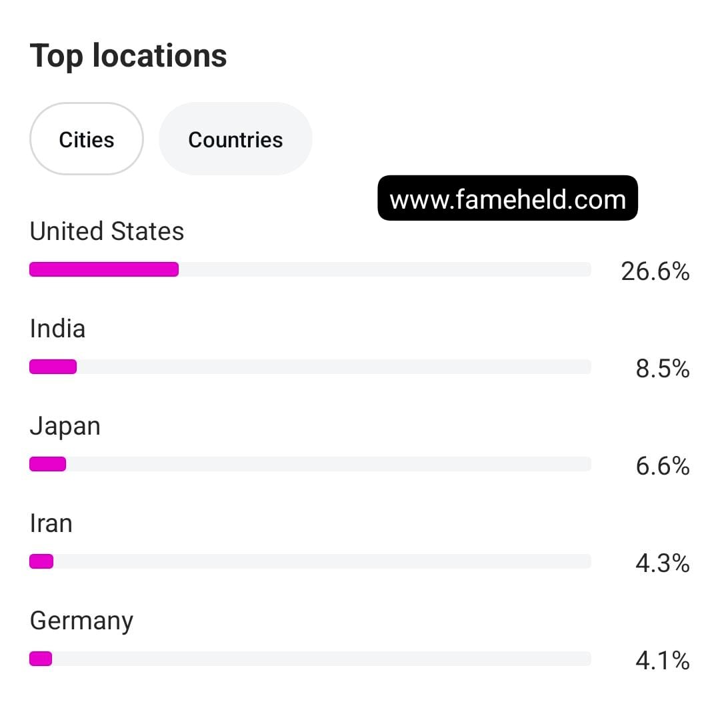Open the www.fameheld.com watermark link
The width and height of the screenshot is (720, 728).
pyautogui.click(x=507, y=199)
